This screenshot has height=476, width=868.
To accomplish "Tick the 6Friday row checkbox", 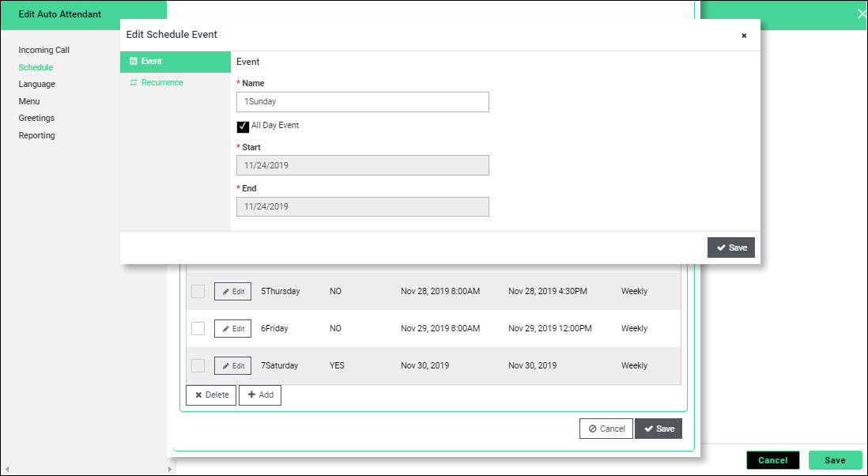I will (x=198, y=328).
